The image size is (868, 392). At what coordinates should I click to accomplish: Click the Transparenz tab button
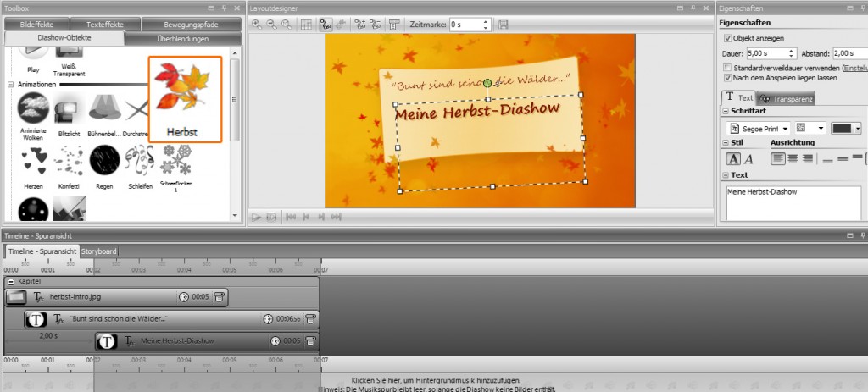786,98
